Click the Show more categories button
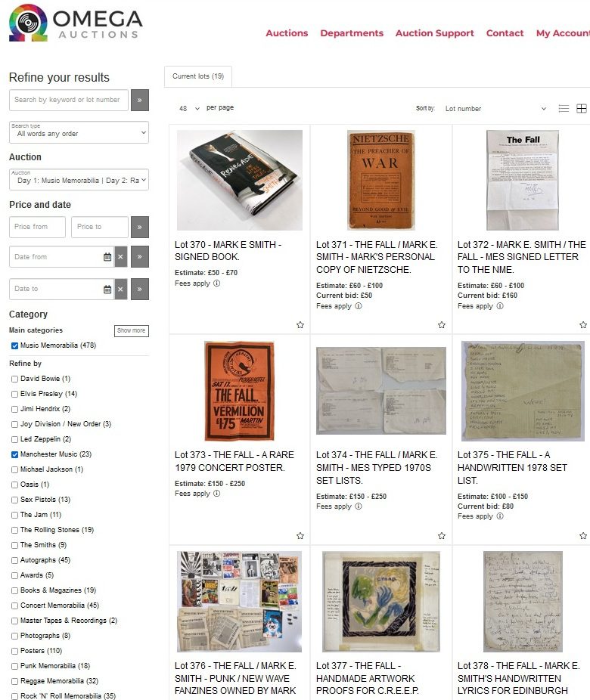This screenshot has height=700, width=590. 132,330
